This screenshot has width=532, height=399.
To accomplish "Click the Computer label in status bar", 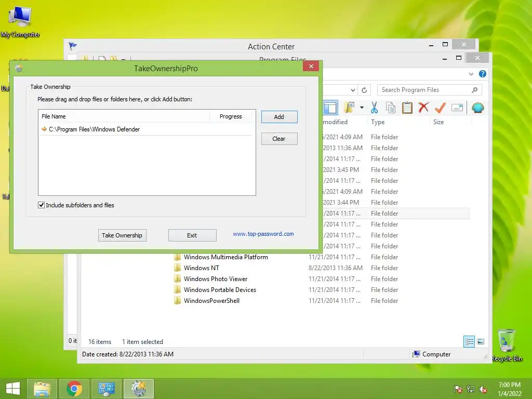I will [436, 354].
